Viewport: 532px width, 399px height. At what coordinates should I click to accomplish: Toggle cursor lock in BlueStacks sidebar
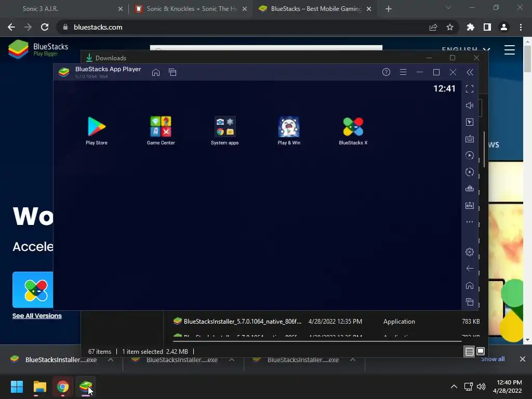pyautogui.click(x=470, y=122)
